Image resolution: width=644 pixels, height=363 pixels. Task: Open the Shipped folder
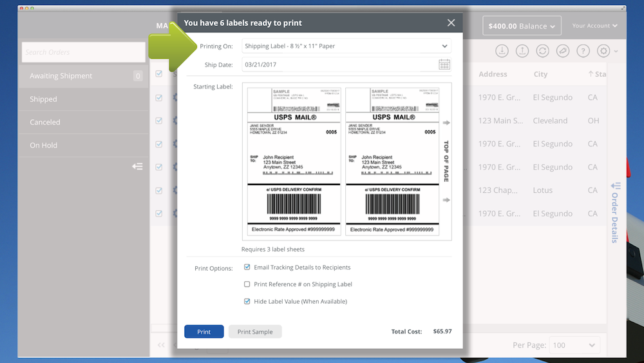pos(83,99)
